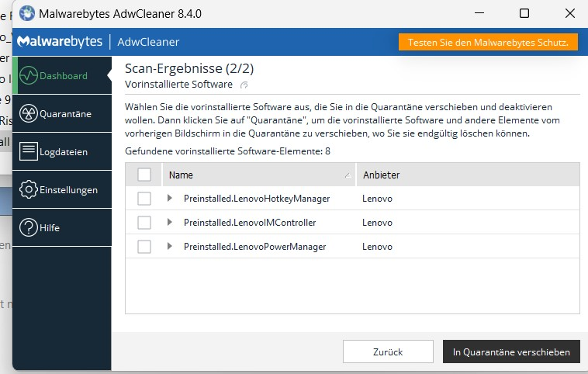588x374 pixels.
Task: Click the Hilfe question mark icon
Action: [x=29, y=227]
